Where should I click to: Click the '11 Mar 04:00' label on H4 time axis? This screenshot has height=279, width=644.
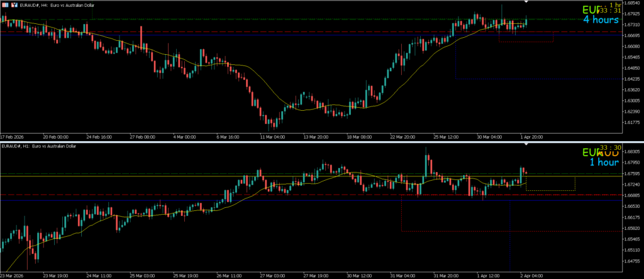[x=270, y=136]
